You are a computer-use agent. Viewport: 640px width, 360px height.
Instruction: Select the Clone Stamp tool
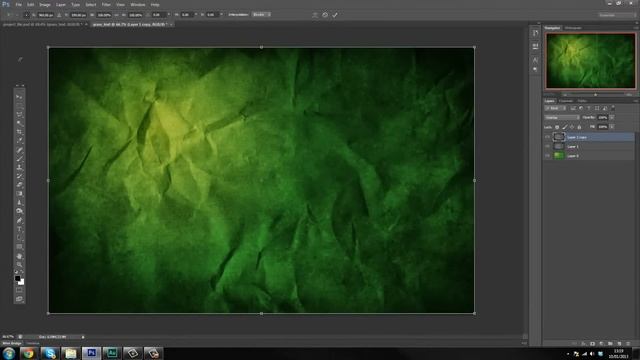point(19,167)
